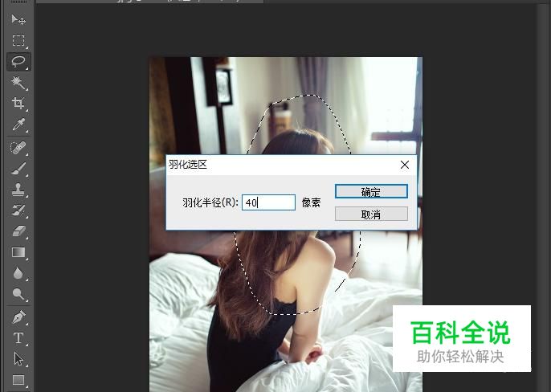551x392 pixels.
Task: Click the 羽化半径(R): label
Action: (x=210, y=202)
